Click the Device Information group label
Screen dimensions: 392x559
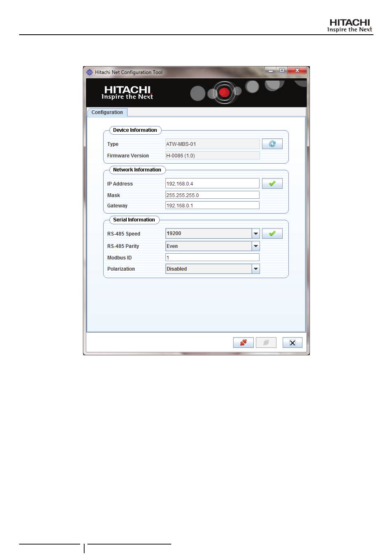pyautogui.click(x=135, y=130)
